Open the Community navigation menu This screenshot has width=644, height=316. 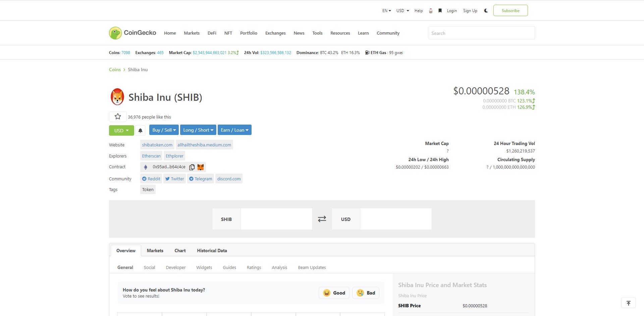[x=388, y=33]
